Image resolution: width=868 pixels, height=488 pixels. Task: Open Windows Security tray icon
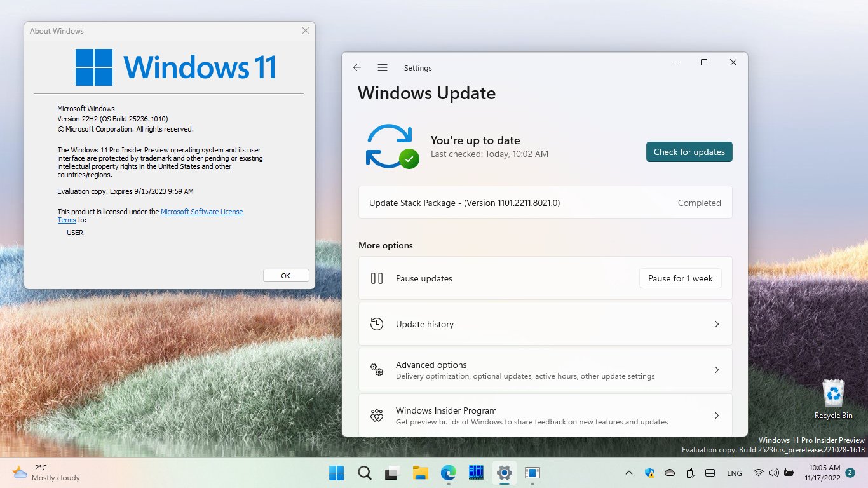pos(649,473)
